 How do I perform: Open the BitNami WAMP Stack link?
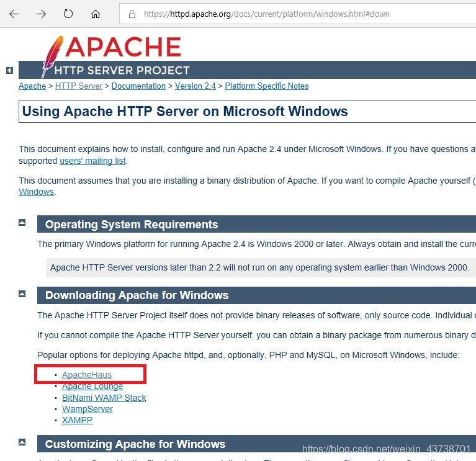click(x=104, y=398)
